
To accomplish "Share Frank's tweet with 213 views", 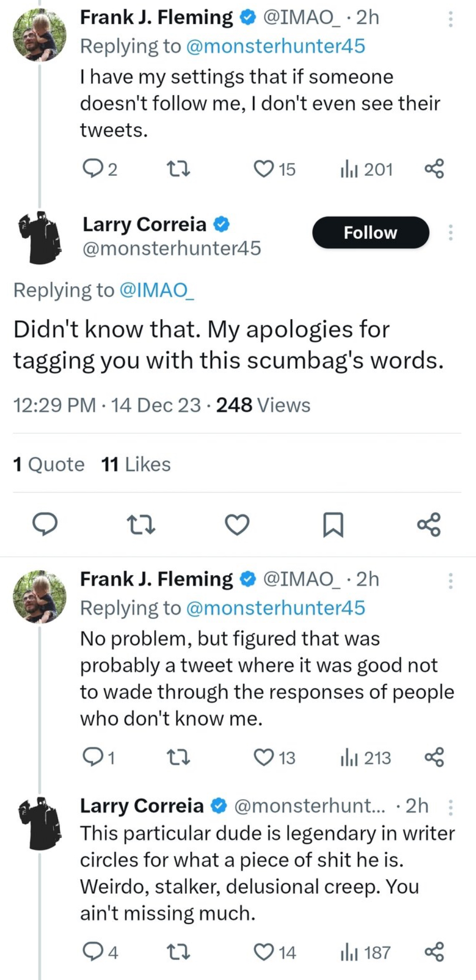I will coord(434,758).
